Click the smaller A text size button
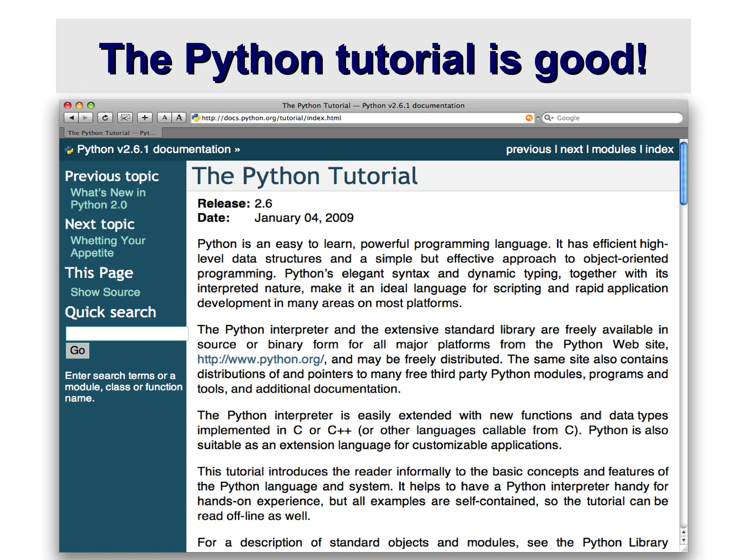This screenshot has height=560, width=747. pos(165,118)
